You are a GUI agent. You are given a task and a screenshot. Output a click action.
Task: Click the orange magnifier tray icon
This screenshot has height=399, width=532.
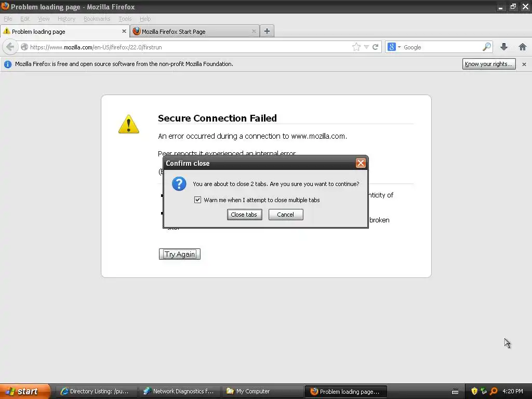[x=494, y=391]
